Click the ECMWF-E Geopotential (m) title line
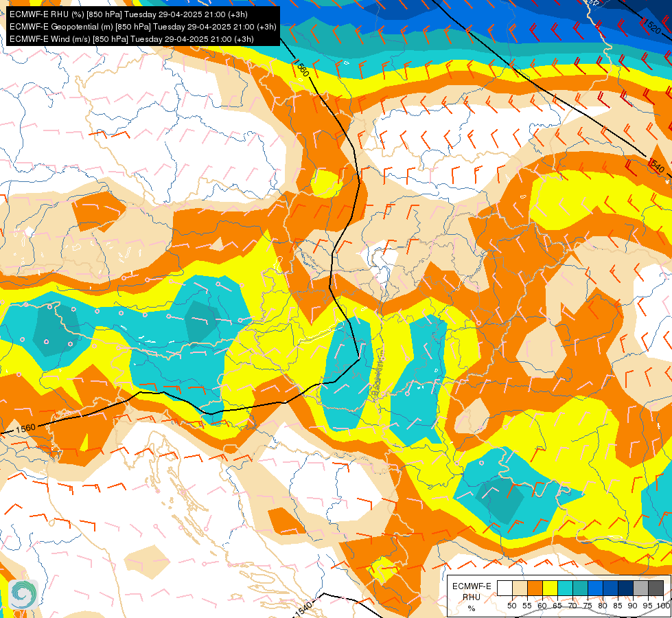The width and height of the screenshot is (672, 618). coord(143,27)
